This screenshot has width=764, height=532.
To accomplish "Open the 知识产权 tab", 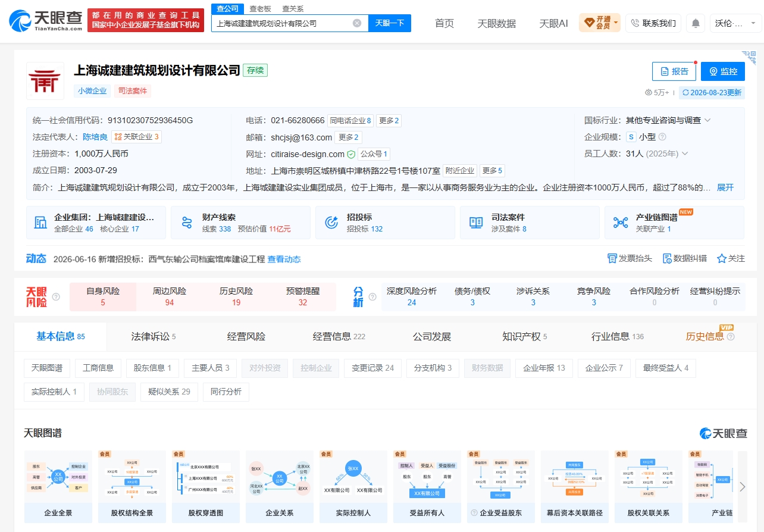I will click(525, 337).
